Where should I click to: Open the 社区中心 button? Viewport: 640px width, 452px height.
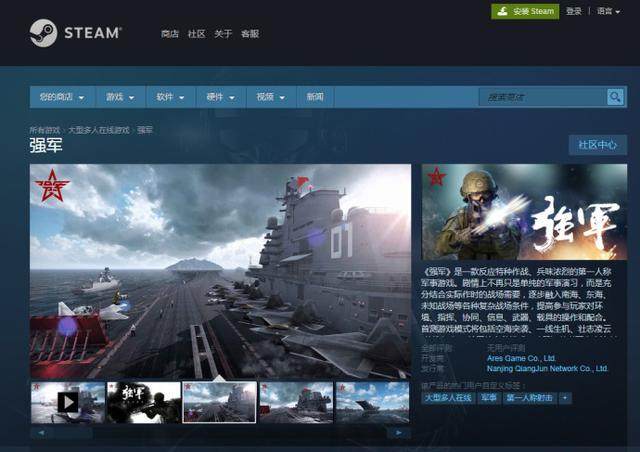tap(598, 145)
